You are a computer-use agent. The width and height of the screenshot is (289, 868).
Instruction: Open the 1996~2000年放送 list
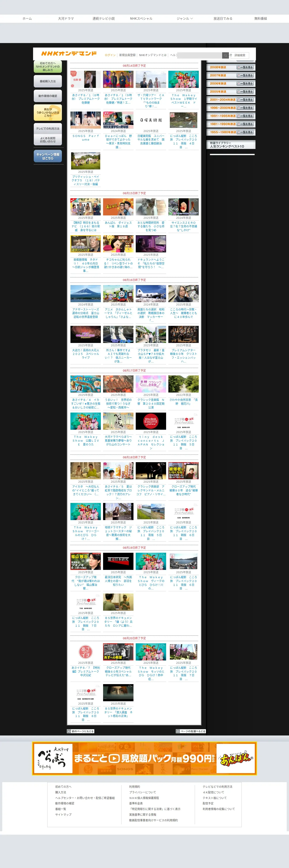pyautogui.click(x=245, y=108)
